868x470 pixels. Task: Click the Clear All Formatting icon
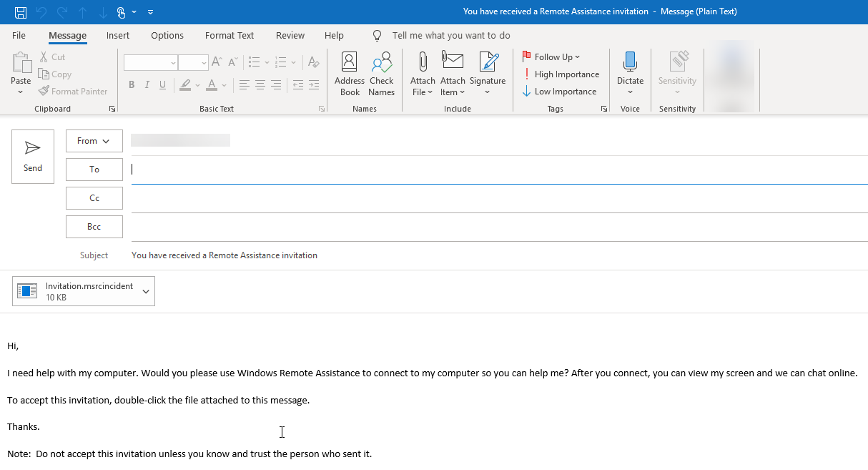[313, 63]
